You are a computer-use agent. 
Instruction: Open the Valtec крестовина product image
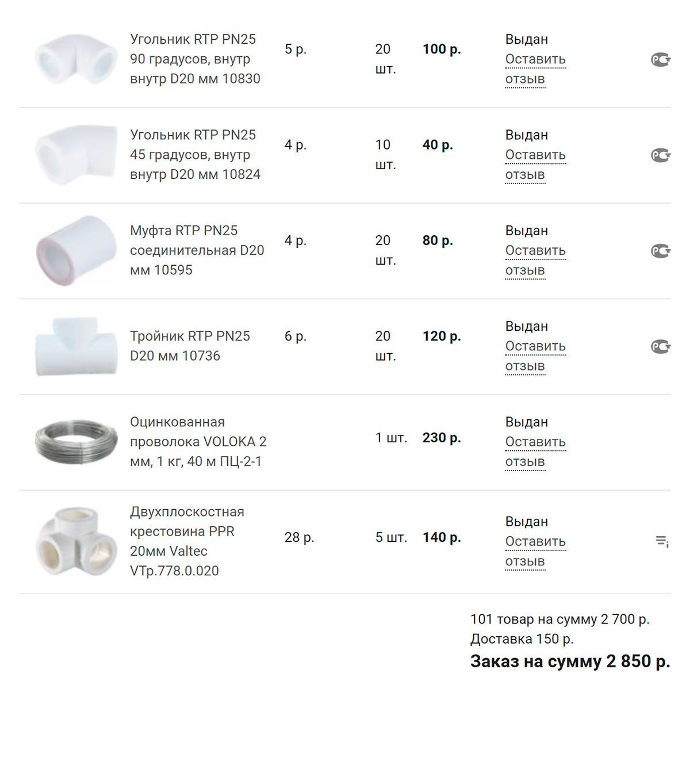(76, 541)
